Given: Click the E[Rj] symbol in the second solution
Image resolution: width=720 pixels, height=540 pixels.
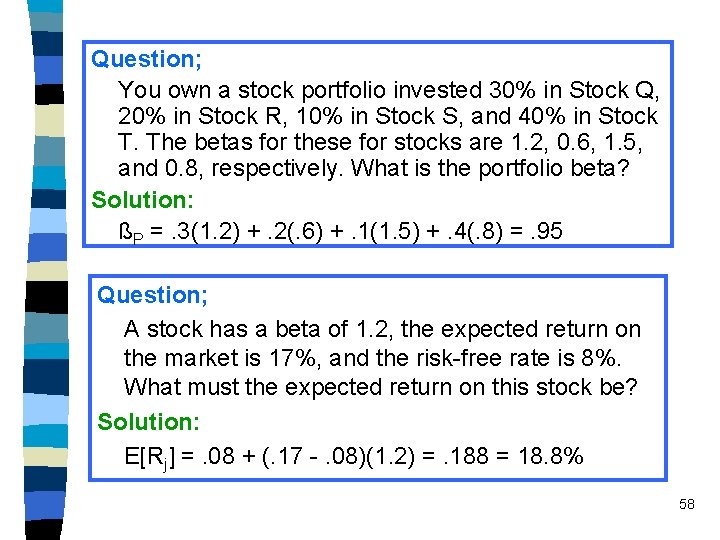Looking at the screenshot, I should pyautogui.click(x=150, y=458).
